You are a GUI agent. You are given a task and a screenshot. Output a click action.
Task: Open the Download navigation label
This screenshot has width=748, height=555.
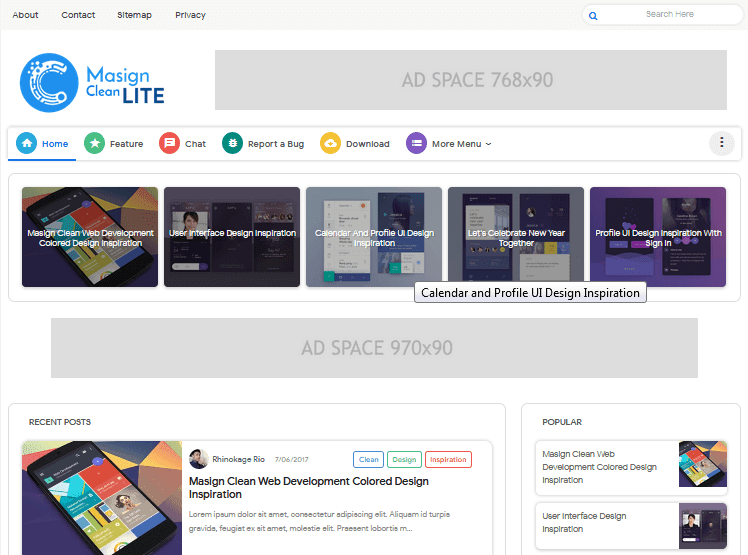(368, 144)
